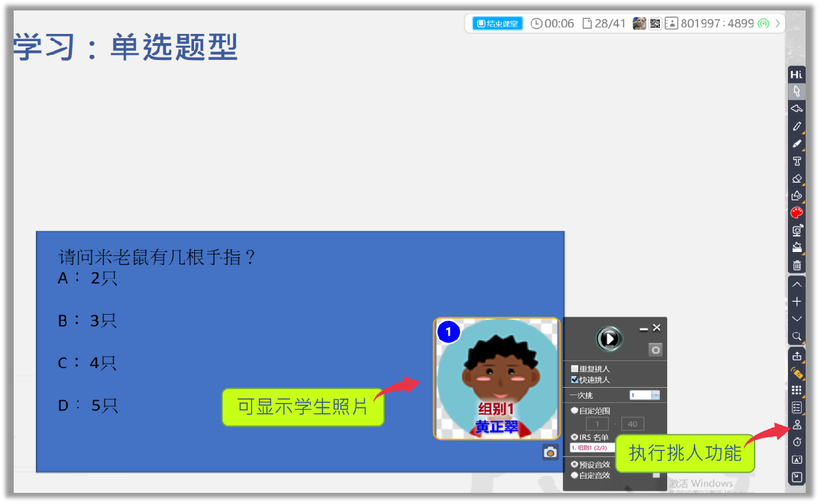Select 自定音效 radio option
The width and height of the screenshot is (820, 504).
tap(574, 475)
